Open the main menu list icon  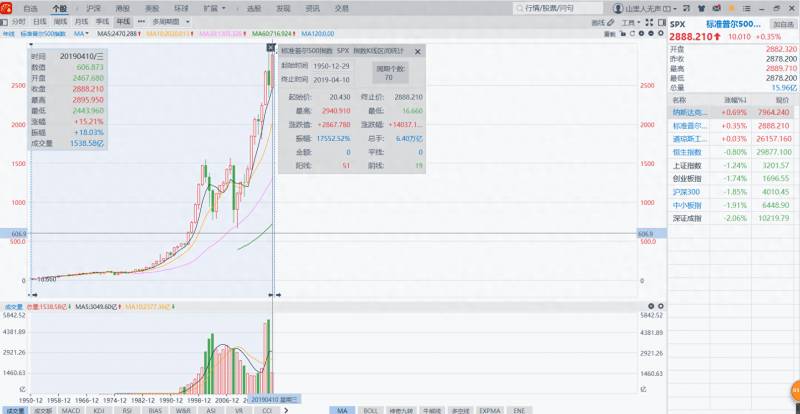pyautogui.click(x=747, y=9)
